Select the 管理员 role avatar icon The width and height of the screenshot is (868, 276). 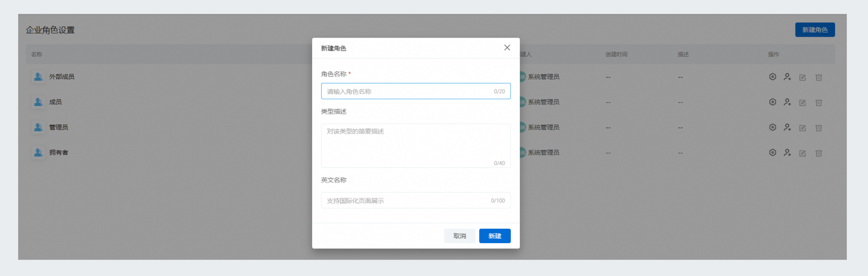[38, 127]
